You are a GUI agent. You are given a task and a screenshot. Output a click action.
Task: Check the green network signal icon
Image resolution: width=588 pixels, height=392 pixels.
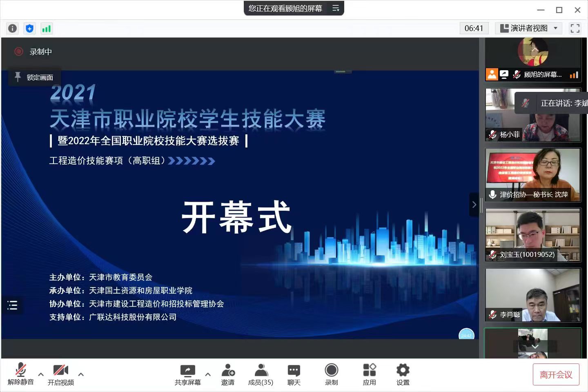47,28
